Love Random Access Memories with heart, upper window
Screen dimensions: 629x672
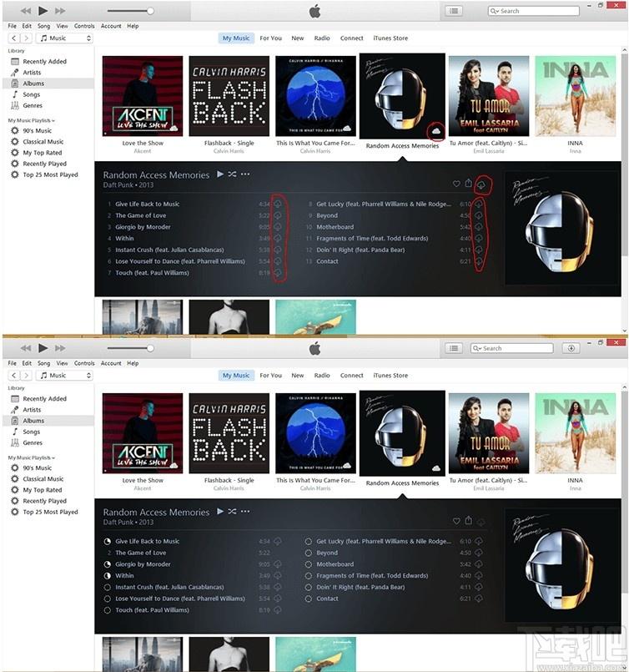[x=456, y=184]
